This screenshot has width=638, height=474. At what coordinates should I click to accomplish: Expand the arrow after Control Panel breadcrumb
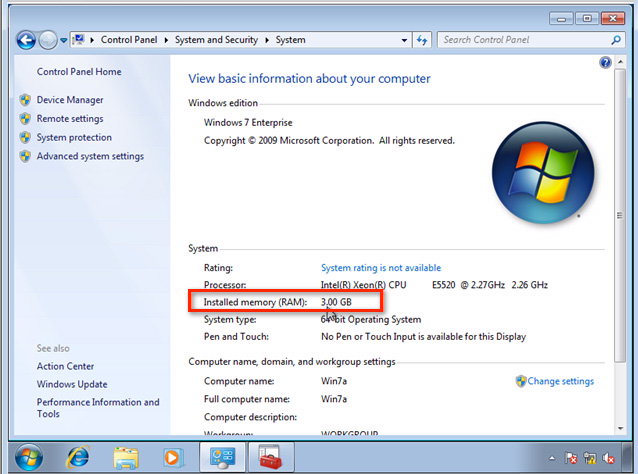(166, 40)
